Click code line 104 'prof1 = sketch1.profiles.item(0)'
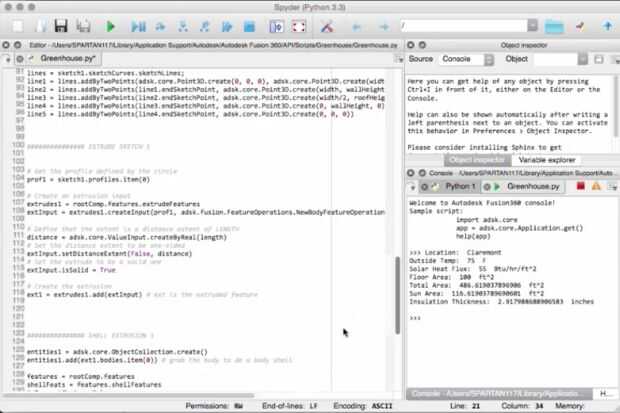This screenshot has width=620, height=413. (88, 180)
